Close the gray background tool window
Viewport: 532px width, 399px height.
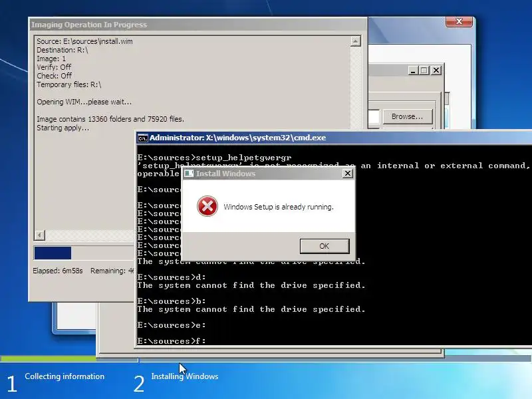point(436,70)
